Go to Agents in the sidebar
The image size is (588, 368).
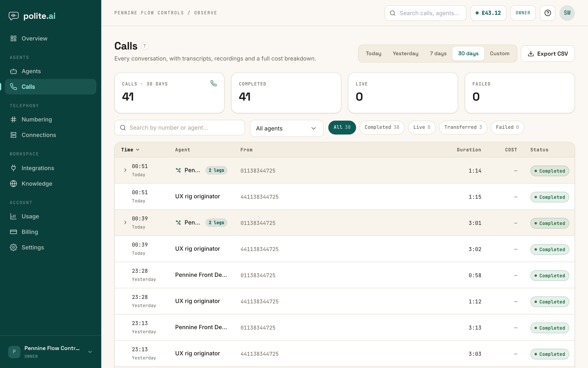(51, 71)
